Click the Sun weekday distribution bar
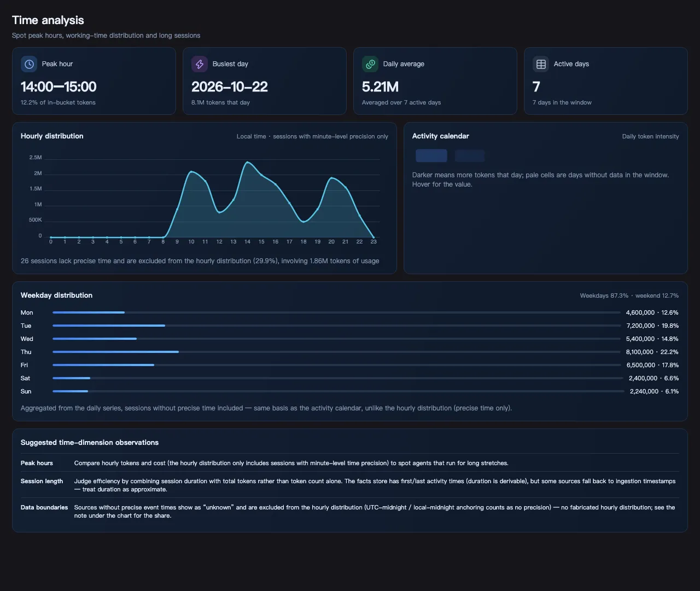Image resolution: width=700 pixels, height=591 pixels. 339,391
